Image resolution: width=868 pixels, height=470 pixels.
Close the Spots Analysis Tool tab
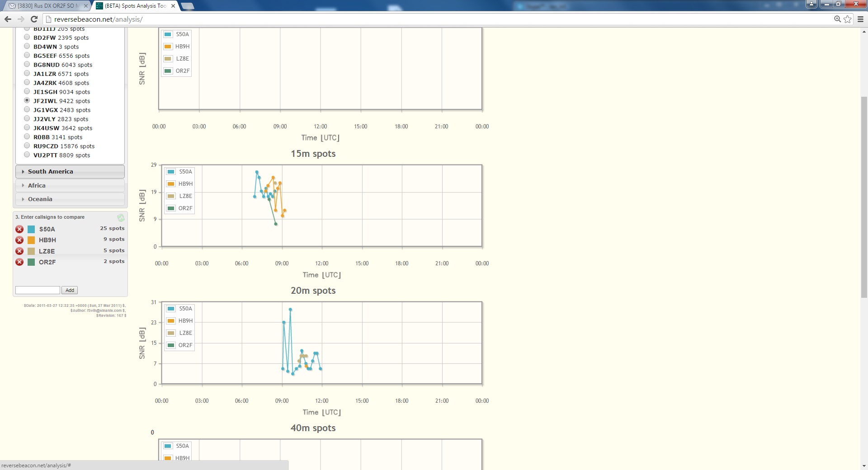(x=173, y=6)
